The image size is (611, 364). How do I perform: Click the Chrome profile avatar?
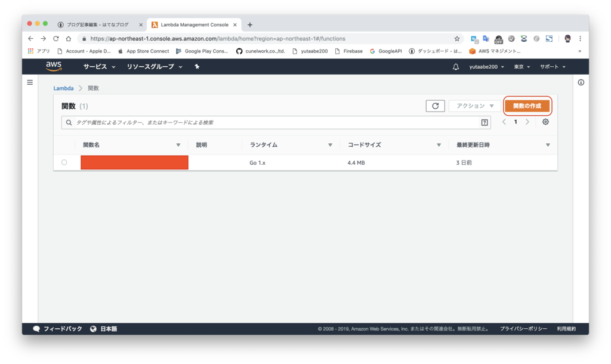pyautogui.click(x=567, y=39)
